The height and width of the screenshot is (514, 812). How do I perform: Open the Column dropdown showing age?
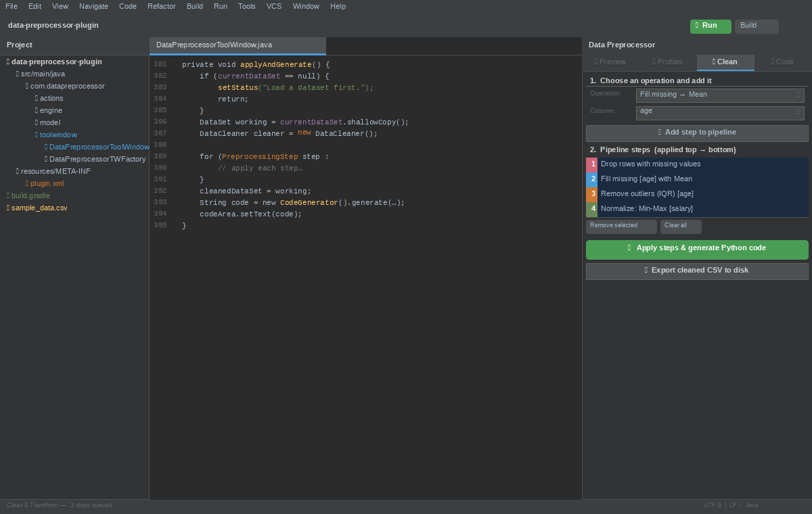(719, 111)
